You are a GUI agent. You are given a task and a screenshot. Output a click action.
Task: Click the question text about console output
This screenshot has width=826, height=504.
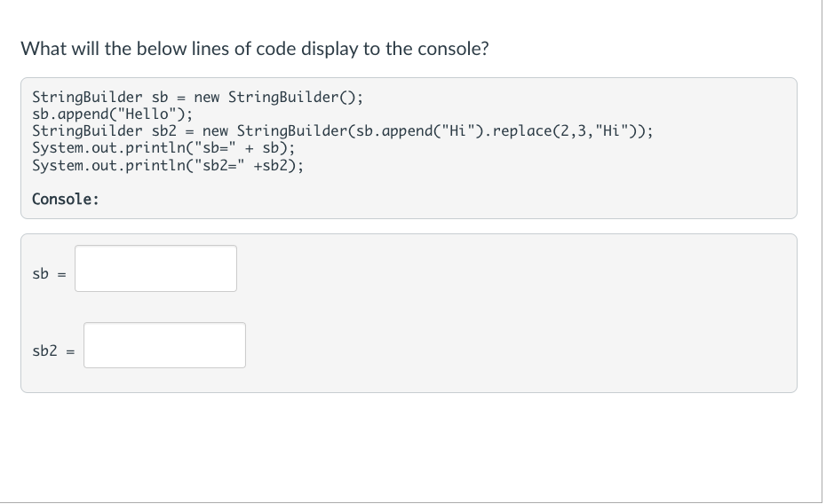pos(254,49)
